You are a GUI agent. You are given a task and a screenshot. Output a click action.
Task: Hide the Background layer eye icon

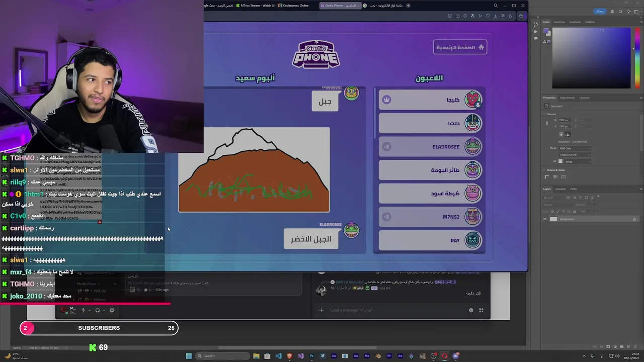coord(545,219)
